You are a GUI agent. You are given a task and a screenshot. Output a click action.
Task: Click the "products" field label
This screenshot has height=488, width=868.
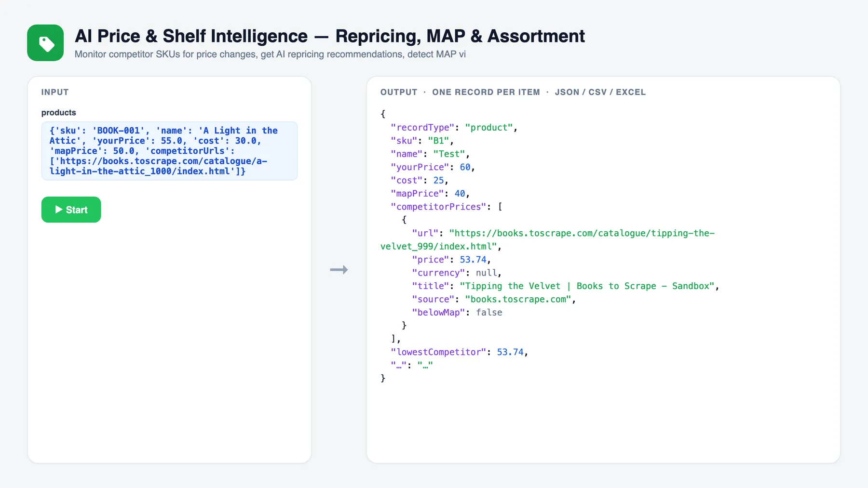[x=59, y=113]
